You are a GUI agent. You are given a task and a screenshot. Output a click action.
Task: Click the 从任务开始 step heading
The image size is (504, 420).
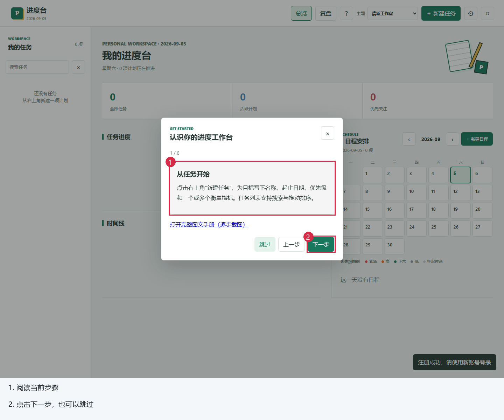click(x=193, y=174)
